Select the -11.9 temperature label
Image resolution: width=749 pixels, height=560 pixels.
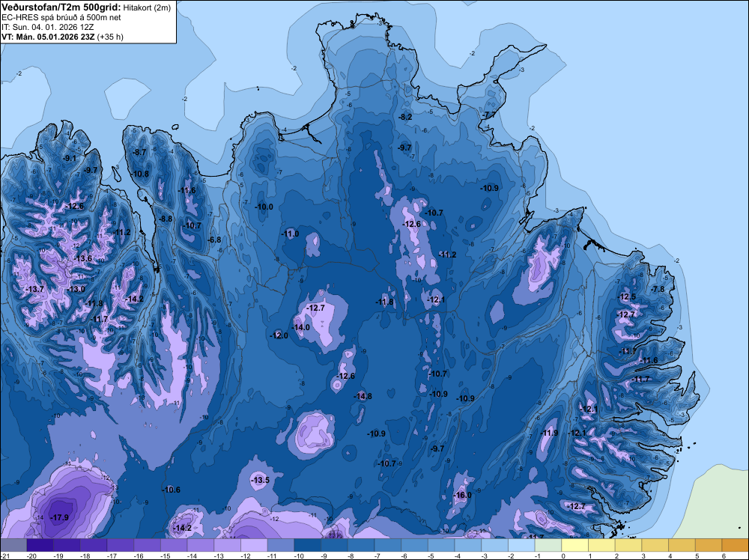[549, 433]
